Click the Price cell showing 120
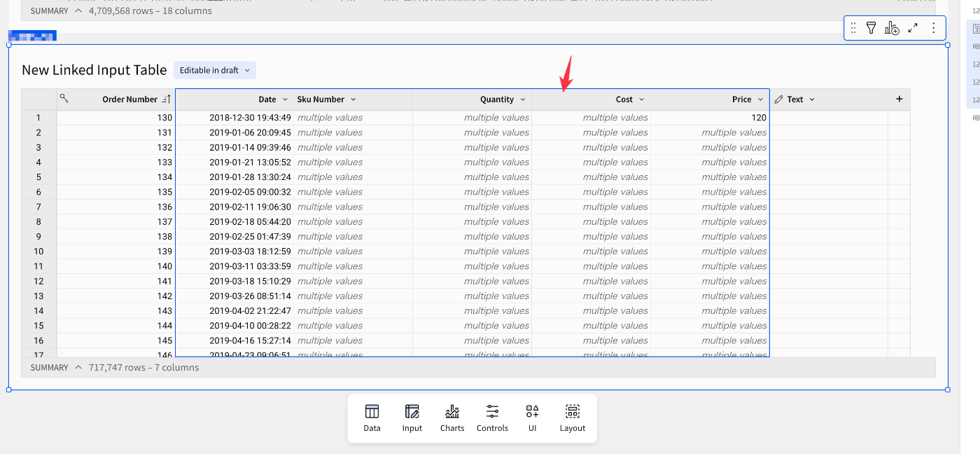980x454 pixels. click(710, 118)
